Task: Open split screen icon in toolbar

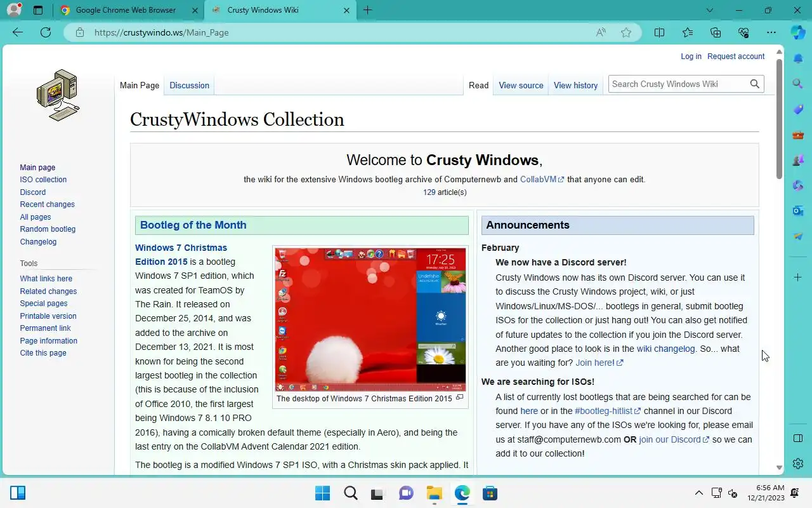Action: 660,32
